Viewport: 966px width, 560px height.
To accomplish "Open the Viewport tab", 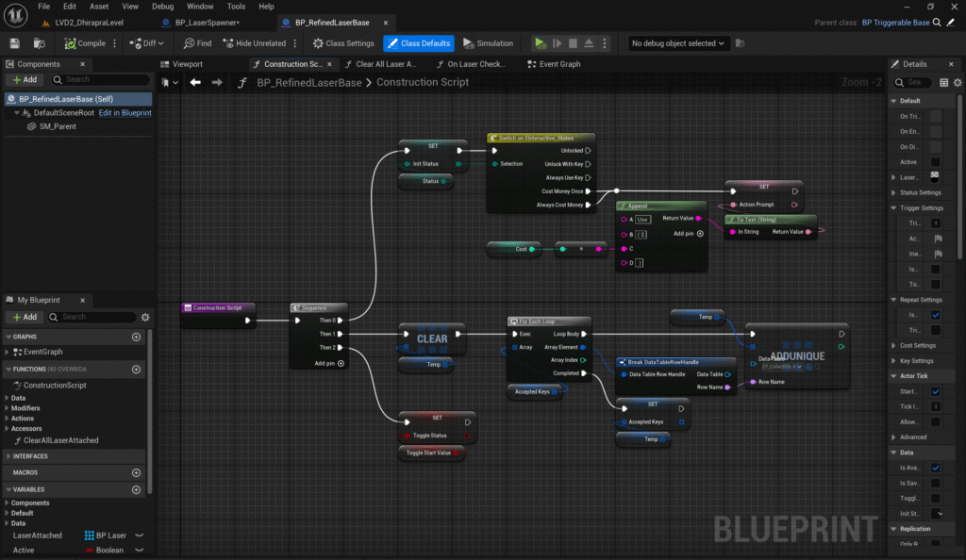I will tap(182, 64).
